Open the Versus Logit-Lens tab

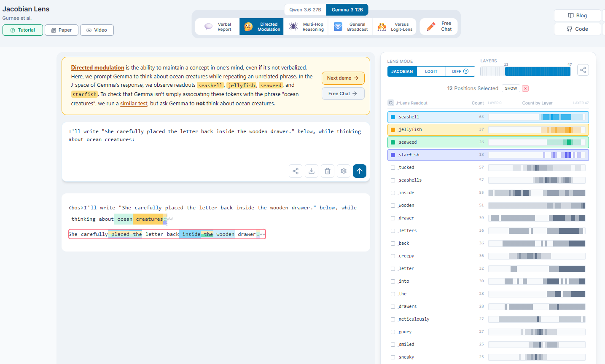395,27
